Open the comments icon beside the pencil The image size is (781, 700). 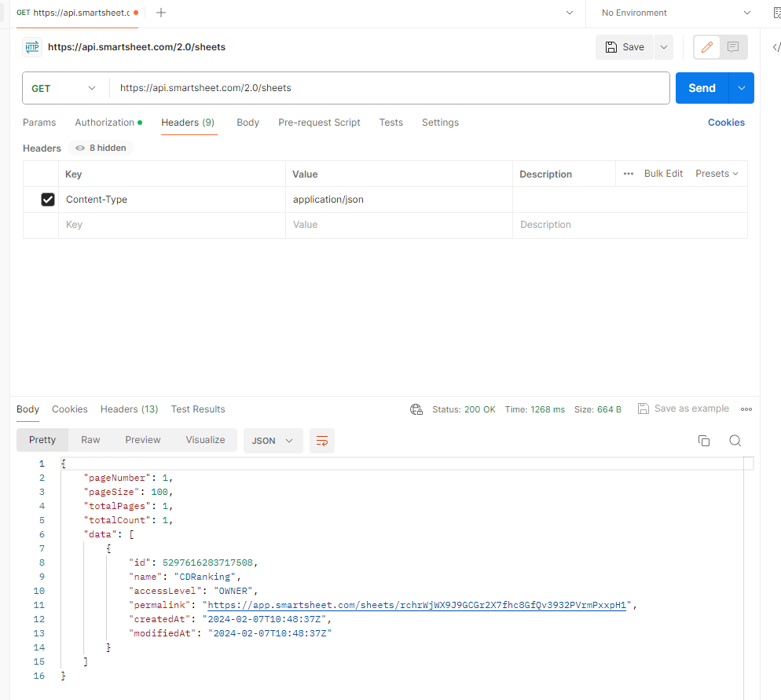pos(733,47)
